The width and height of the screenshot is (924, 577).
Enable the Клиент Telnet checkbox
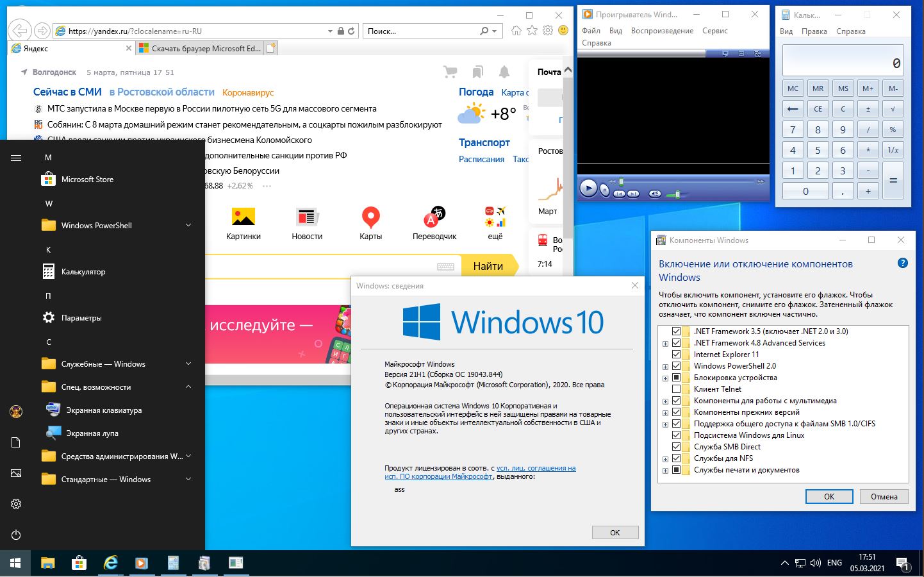[676, 389]
